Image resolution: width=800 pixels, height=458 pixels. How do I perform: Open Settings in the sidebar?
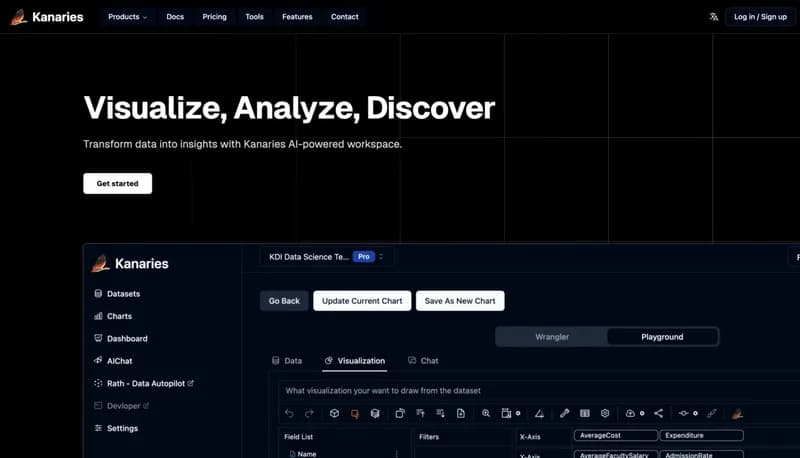pos(116,428)
